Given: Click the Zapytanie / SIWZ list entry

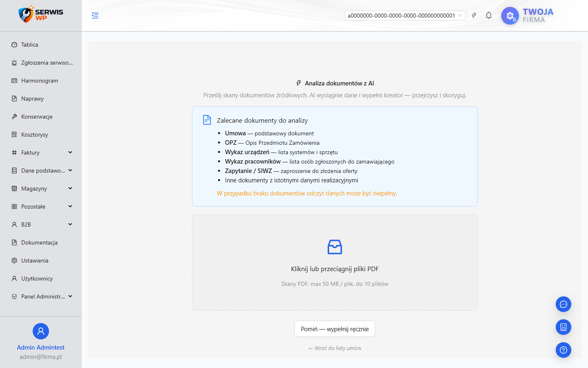Looking at the screenshot, I should click(291, 171).
